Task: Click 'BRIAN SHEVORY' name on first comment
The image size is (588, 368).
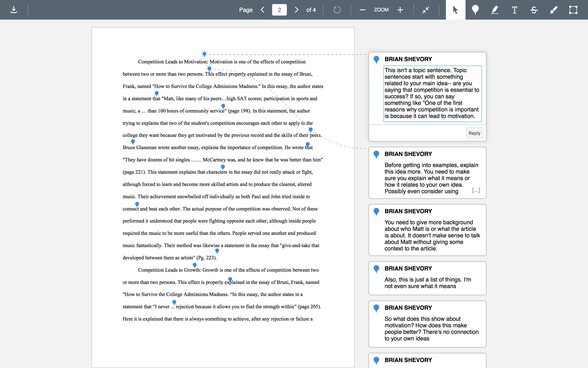Action: click(x=408, y=59)
